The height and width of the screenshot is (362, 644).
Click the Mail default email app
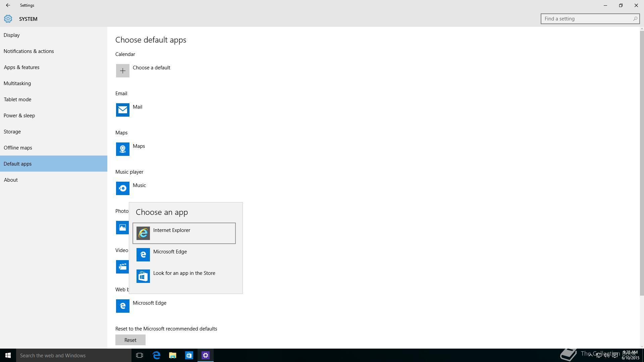[138, 107]
